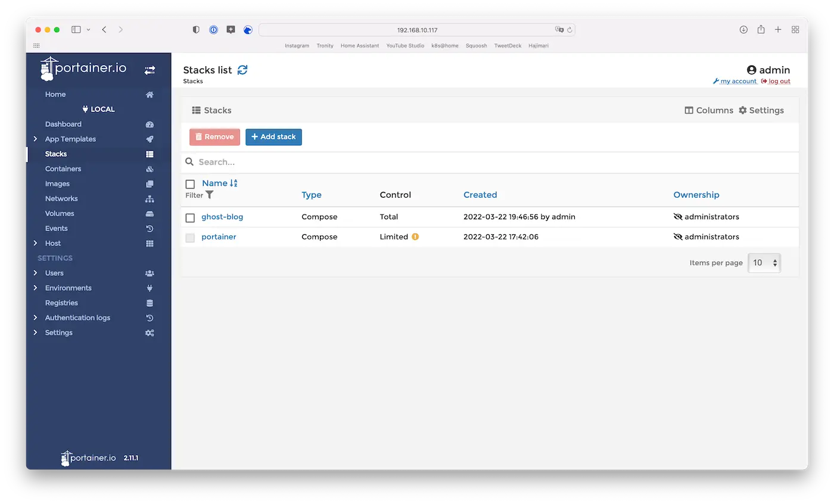Click the Add stack button

(273, 137)
